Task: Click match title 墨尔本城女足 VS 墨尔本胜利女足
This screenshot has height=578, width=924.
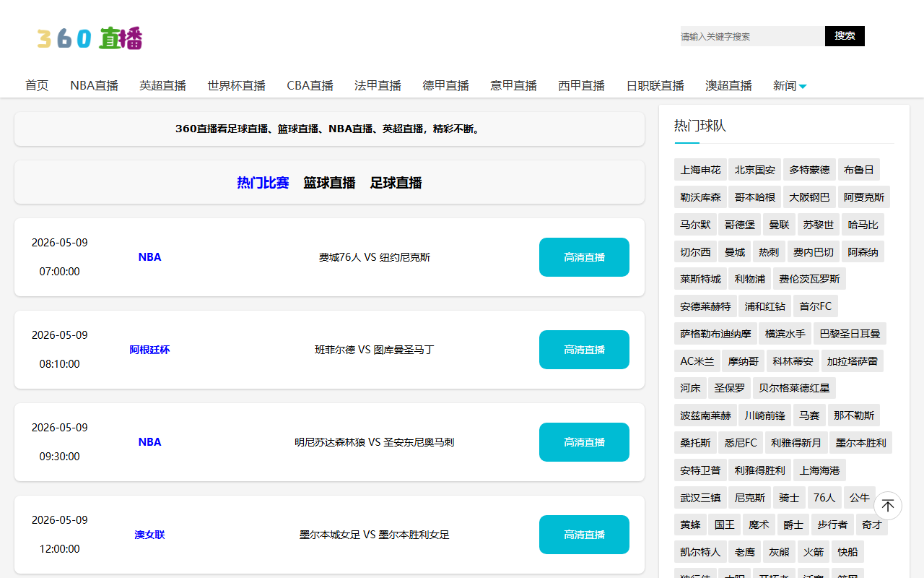Action: click(374, 535)
